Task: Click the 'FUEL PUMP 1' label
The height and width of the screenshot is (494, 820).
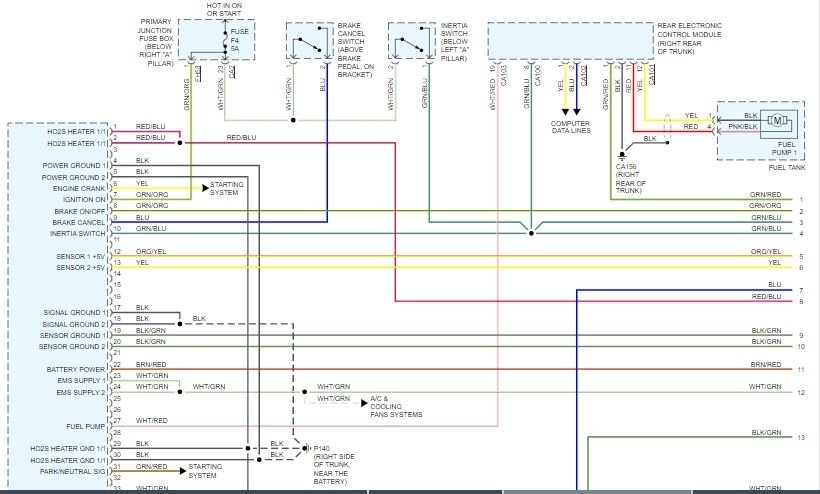Action: click(x=784, y=148)
